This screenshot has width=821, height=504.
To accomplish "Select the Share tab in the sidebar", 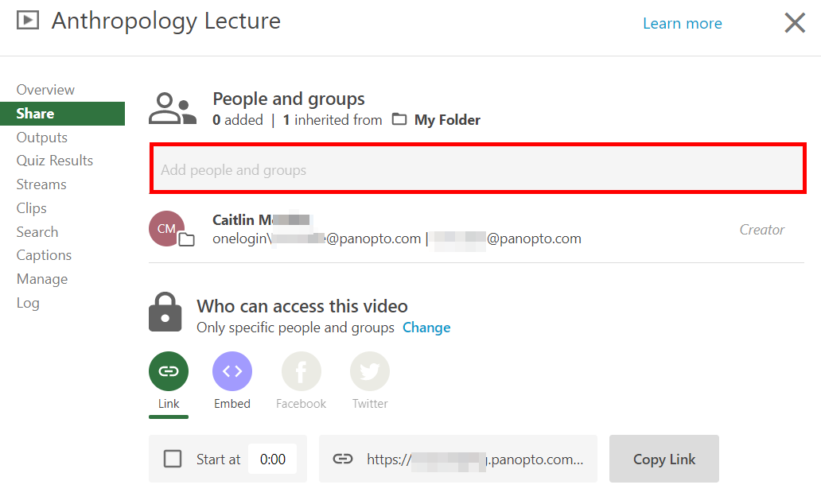I will (62, 114).
